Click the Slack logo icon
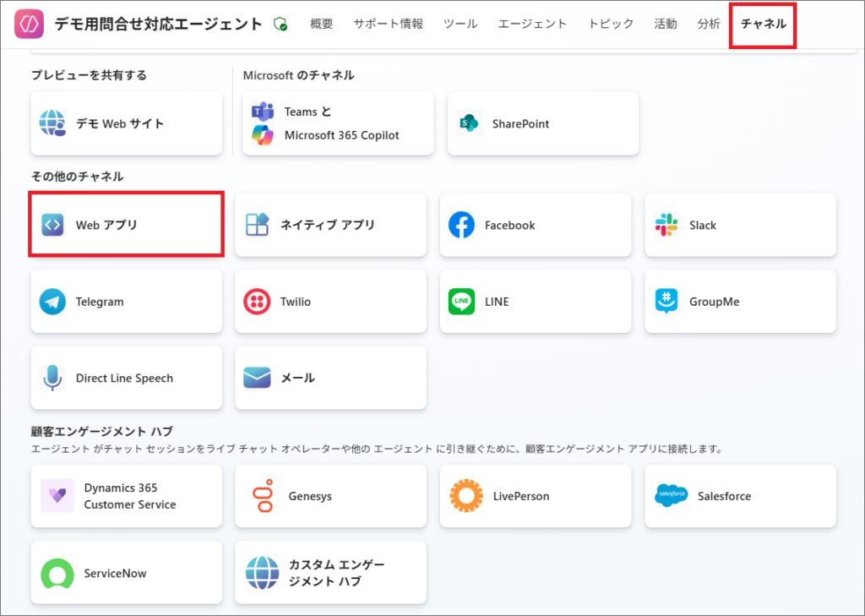Viewport: 865px width, 616px height. pos(666,225)
